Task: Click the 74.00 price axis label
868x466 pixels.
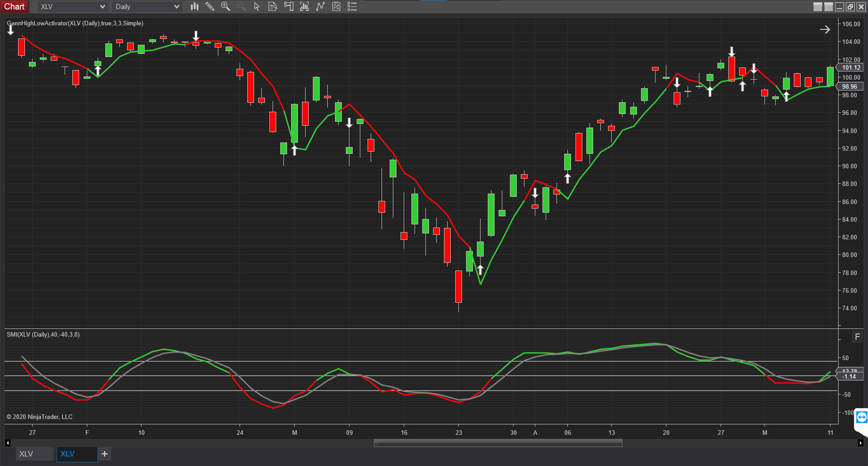Action: point(849,308)
